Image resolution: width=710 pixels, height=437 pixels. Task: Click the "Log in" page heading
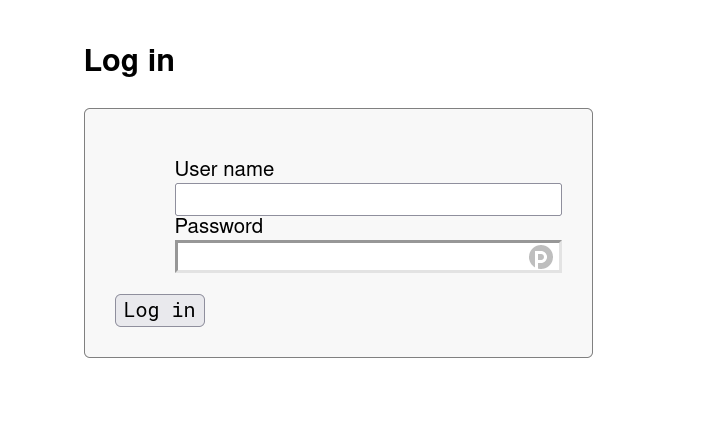tap(129, 61)
